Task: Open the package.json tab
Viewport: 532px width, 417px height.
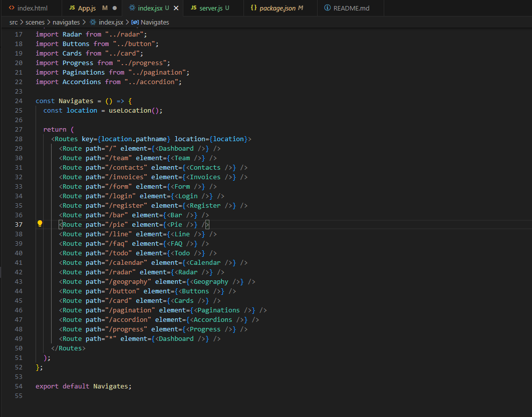Action: tap(277, 8)
